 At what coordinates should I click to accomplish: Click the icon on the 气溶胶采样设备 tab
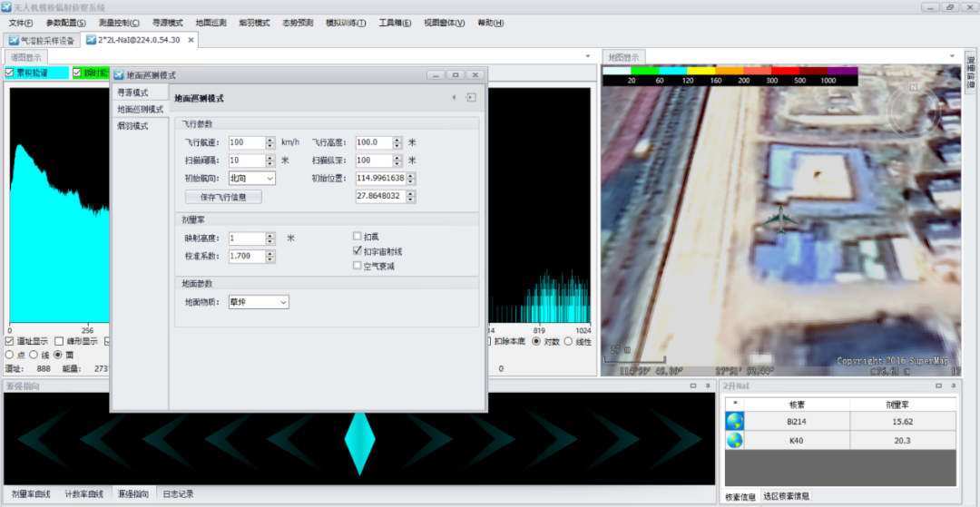point(13,40)
